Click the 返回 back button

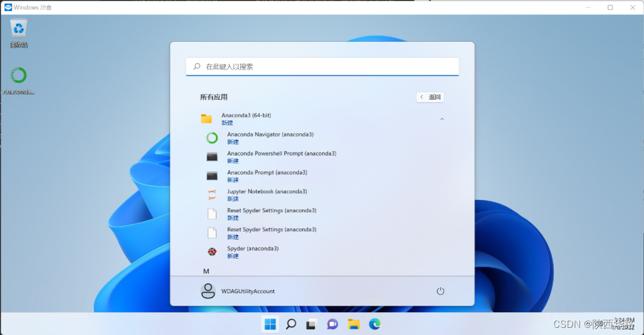coord(431,97)
